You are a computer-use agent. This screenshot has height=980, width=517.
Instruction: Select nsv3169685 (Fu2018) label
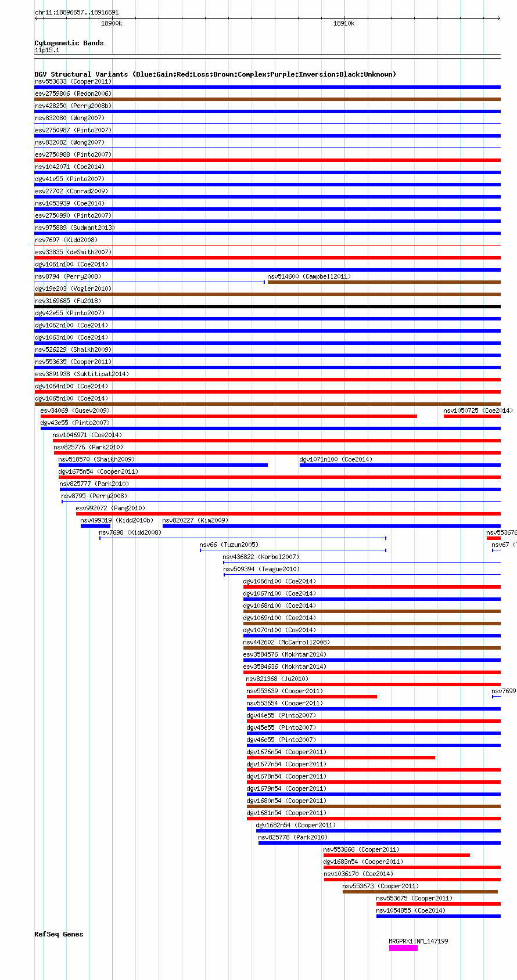click(x=68, y=301)
